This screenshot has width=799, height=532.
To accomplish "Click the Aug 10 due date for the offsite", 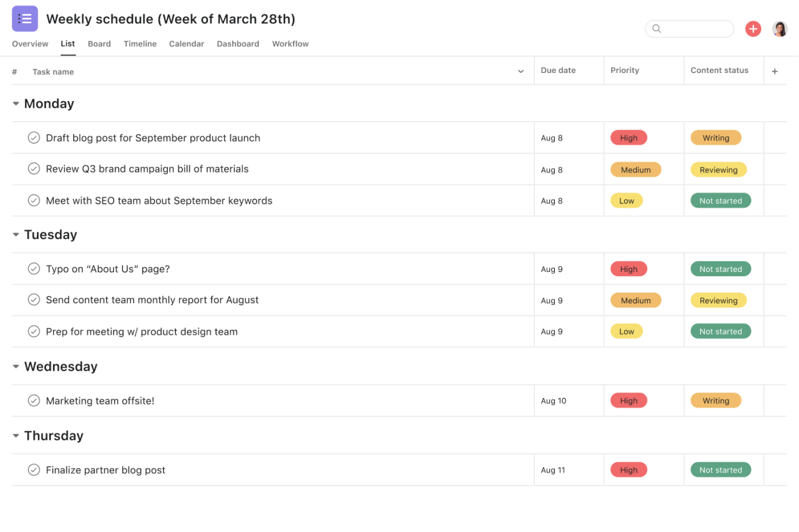I will (x=553, y=400).
